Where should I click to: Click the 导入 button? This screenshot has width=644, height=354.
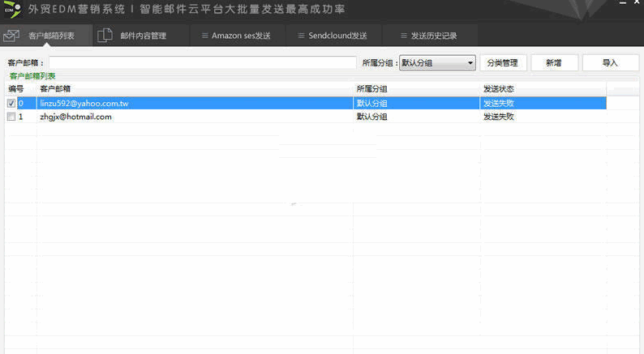pyautogui.click(x=610, y=62)
